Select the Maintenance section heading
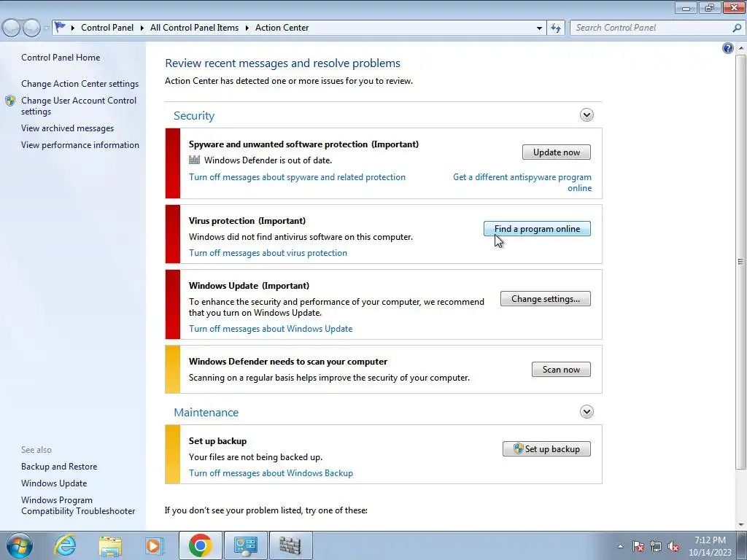Viewport: 747px width, 560px height. click(x=206, y=413)
